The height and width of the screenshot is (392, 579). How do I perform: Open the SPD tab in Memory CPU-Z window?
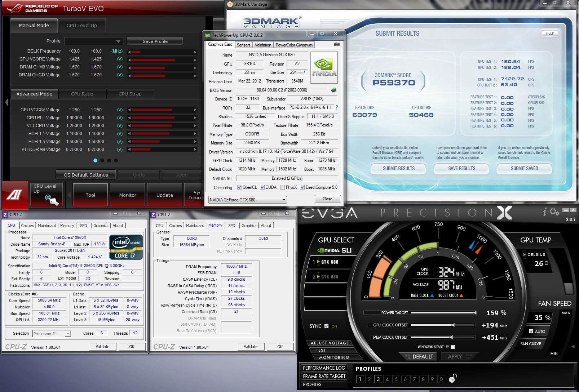click(x=232, y=226)
